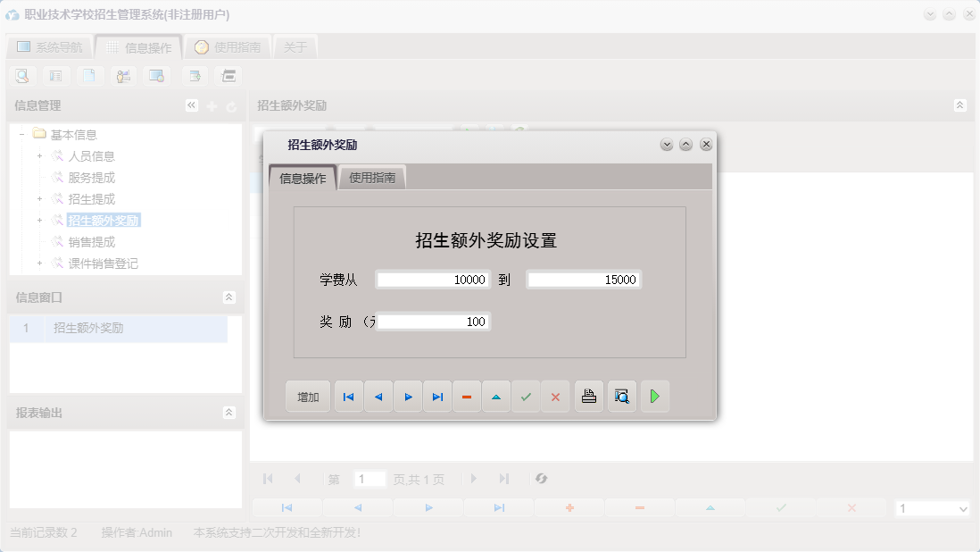Click the print icon in the reward dialog

(589, 396)
